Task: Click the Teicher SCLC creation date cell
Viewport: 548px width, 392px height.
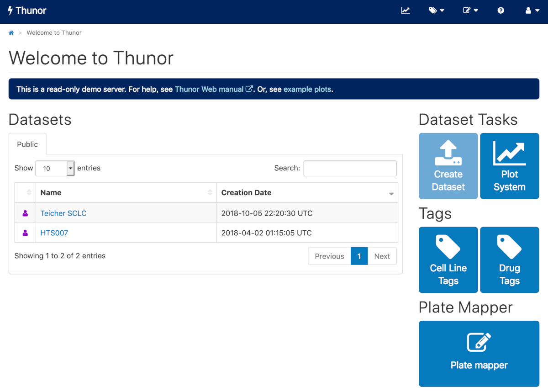Action: (307, 213)
